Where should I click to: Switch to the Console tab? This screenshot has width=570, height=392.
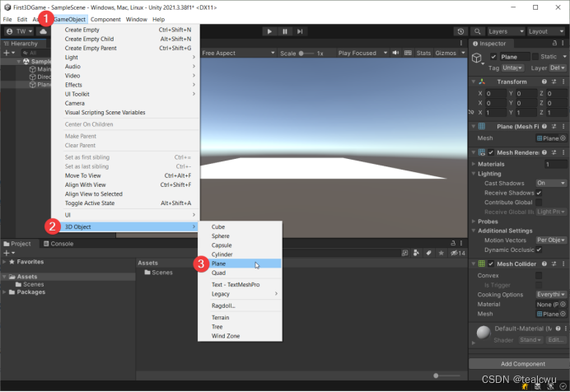click(58, 244)
